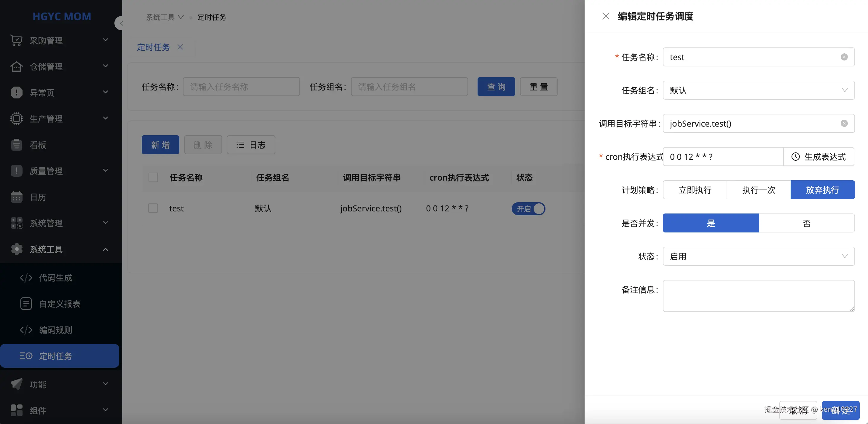Select 否 for 是否并发
This screenshot has height=424, width=868.
806,223
